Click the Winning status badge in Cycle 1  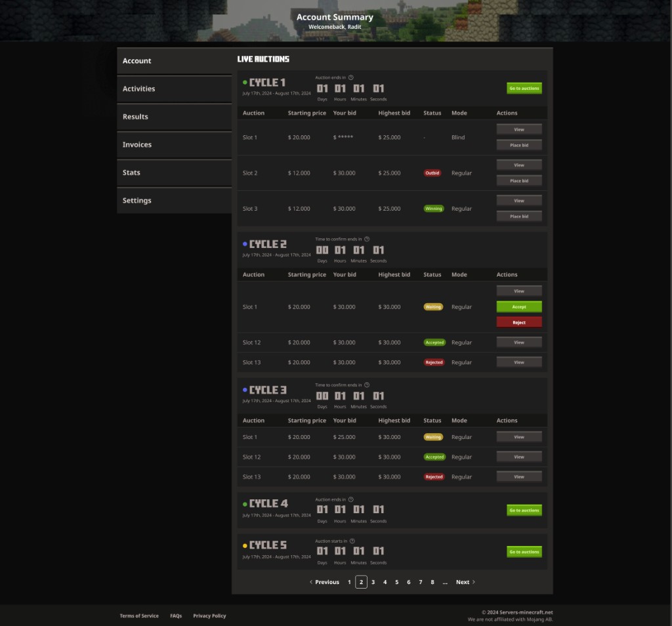click(x=434, y=209)
